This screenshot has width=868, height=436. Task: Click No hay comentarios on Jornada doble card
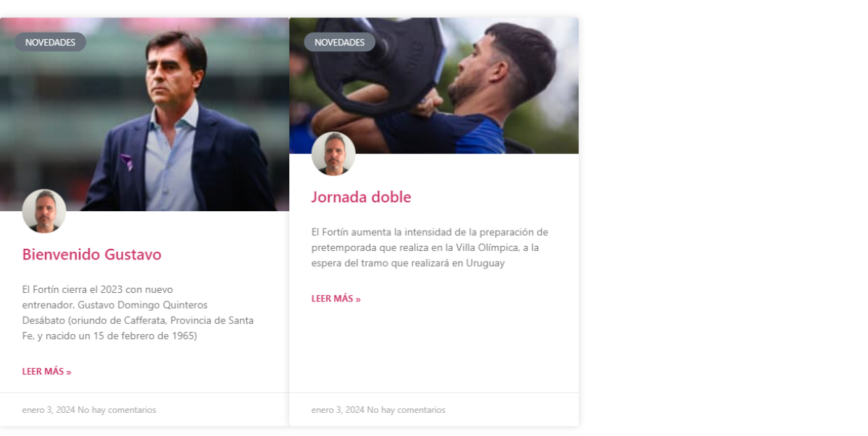click(407, 410)
